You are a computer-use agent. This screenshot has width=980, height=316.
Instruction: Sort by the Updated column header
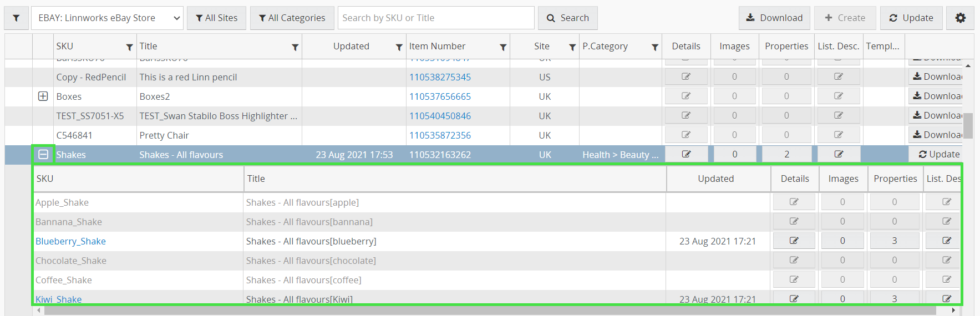(351, 46)
